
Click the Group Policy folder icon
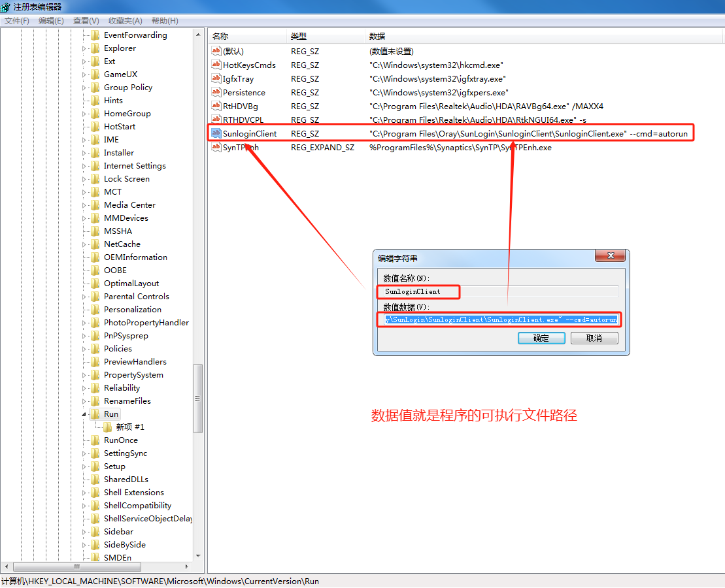(95, 88)
